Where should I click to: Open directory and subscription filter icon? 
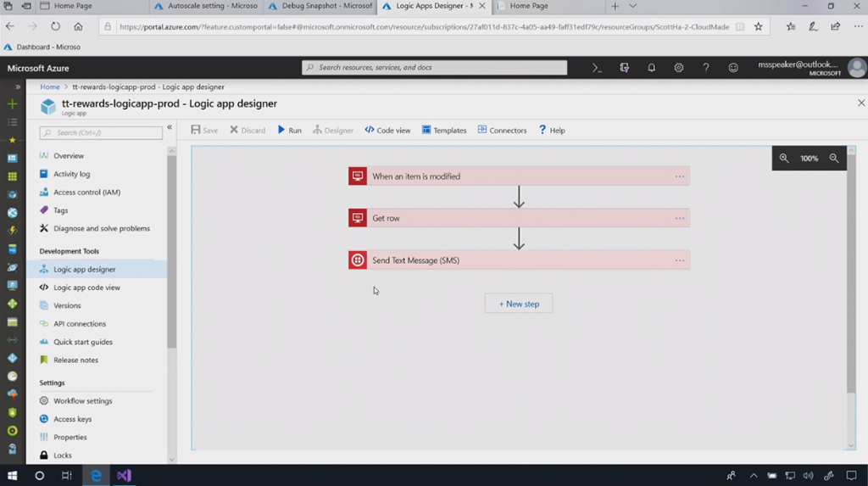point(625,68)
